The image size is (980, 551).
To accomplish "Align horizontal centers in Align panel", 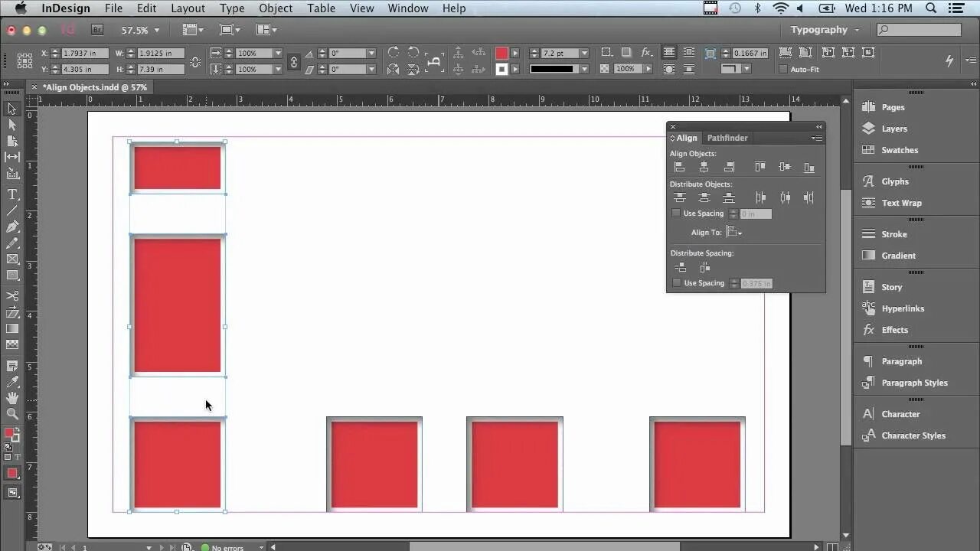I will (x=704, y=167).
